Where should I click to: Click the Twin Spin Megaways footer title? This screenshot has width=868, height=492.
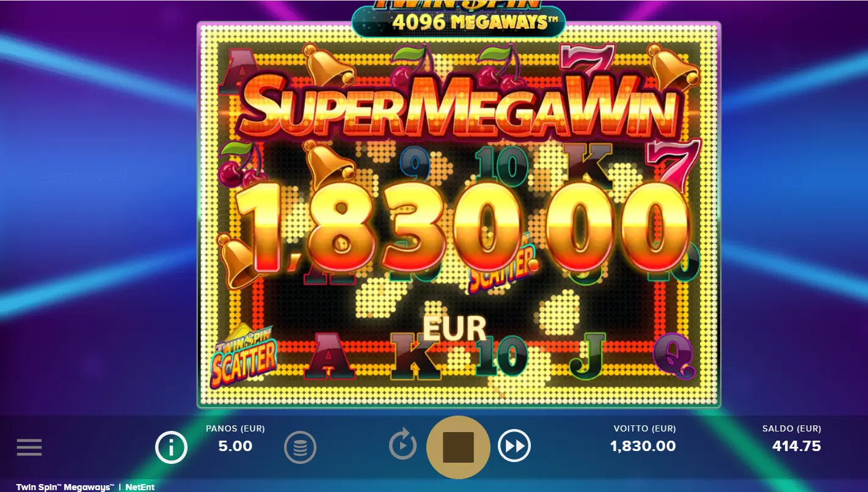coord(65,487)
